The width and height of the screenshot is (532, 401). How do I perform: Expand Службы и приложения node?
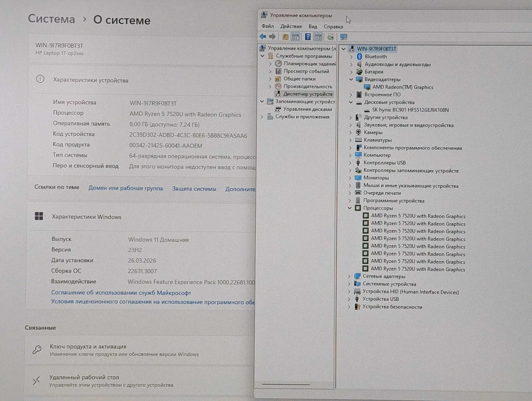point(262,117)
